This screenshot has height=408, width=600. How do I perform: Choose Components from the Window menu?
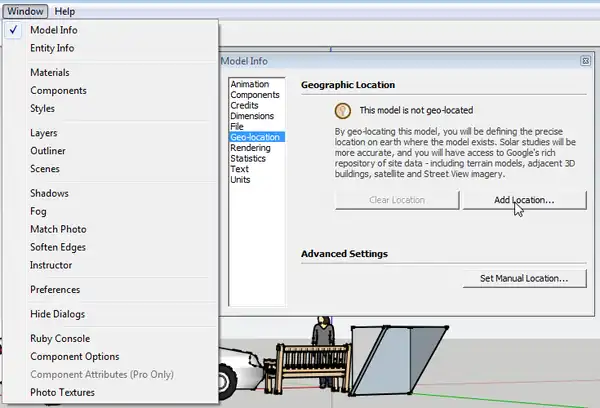point(58,91)
